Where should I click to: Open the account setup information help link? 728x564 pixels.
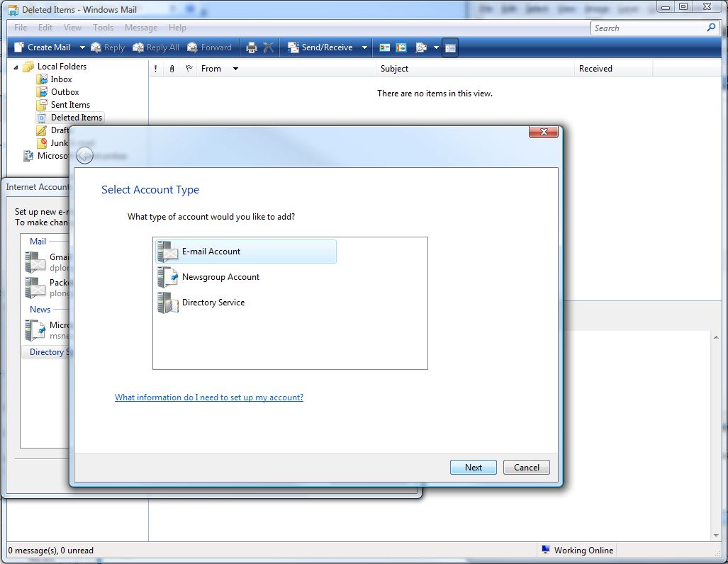pyautogui.click(x=209, y=397)
